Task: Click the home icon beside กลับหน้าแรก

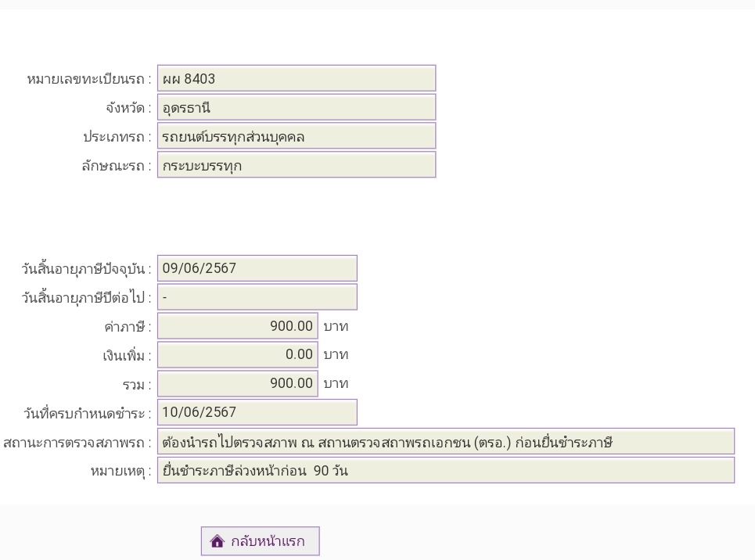Action: pos(218,541)
